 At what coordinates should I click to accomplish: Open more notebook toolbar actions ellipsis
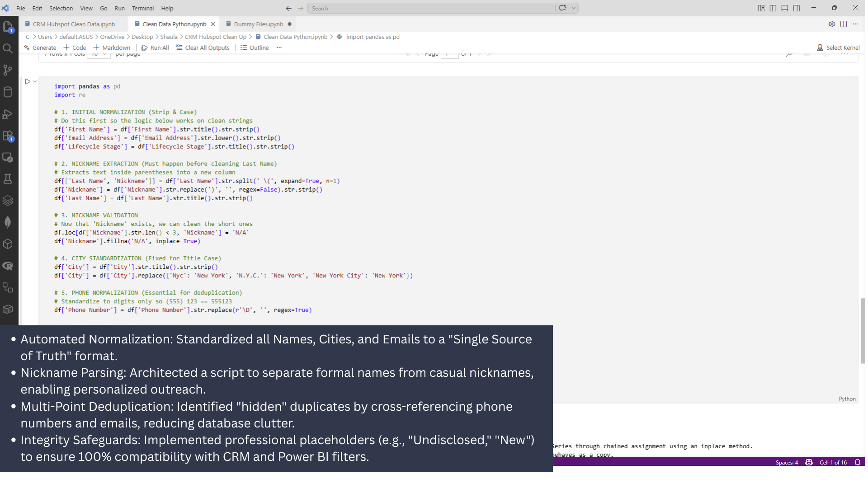[x=279, y=47]
